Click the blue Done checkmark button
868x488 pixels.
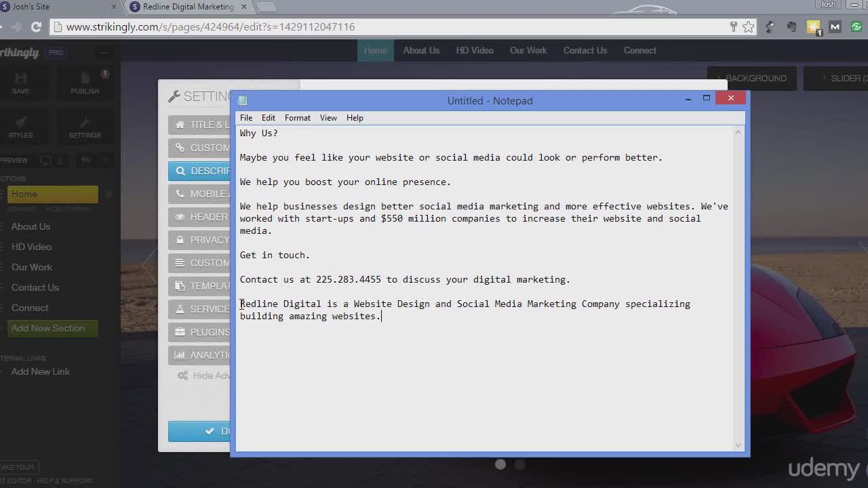coord(199,432)
